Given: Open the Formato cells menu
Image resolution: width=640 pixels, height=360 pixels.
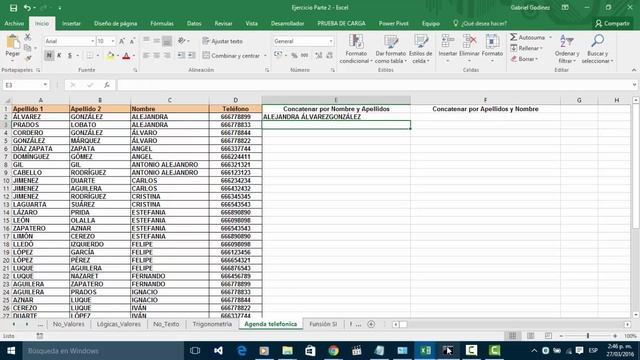Looking at the screenshot, I should (492, 49).
